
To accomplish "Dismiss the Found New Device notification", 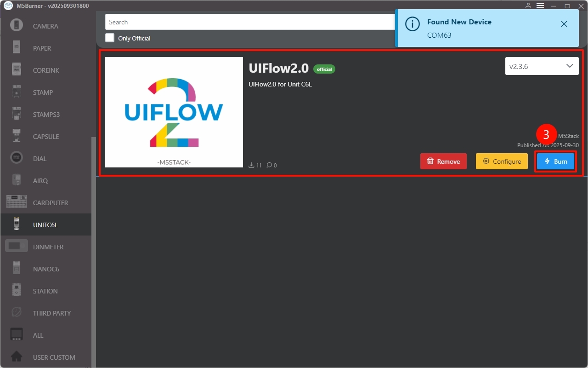I will click(x=564, y=24).
